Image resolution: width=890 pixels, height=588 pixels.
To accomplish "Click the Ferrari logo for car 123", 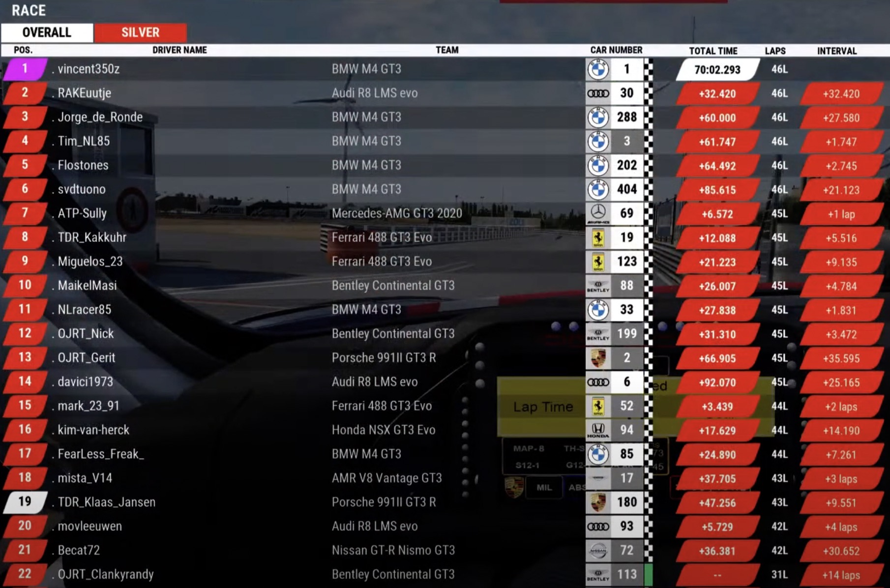I will click(x=598, y=262).
